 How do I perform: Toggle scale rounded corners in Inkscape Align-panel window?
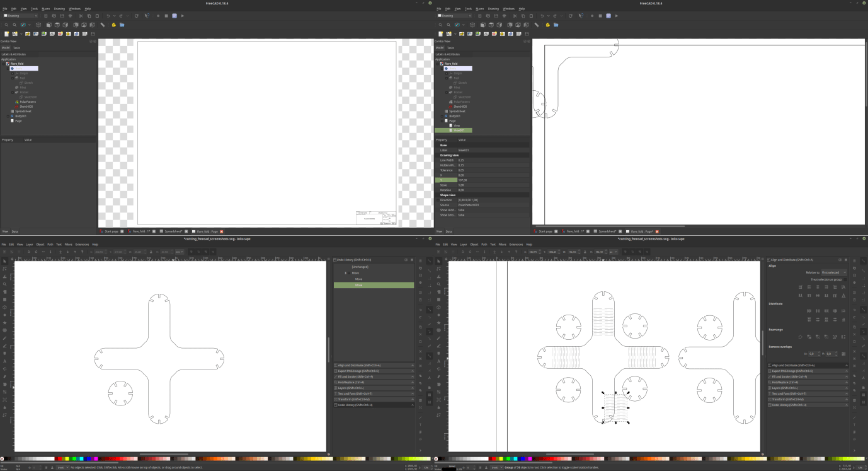tap(632, 252)
